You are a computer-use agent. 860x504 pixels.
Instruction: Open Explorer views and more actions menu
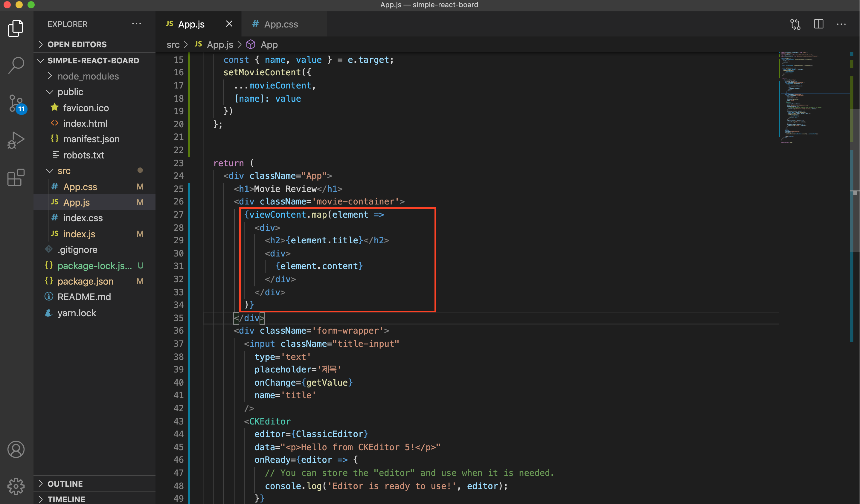tap(137, 24)
